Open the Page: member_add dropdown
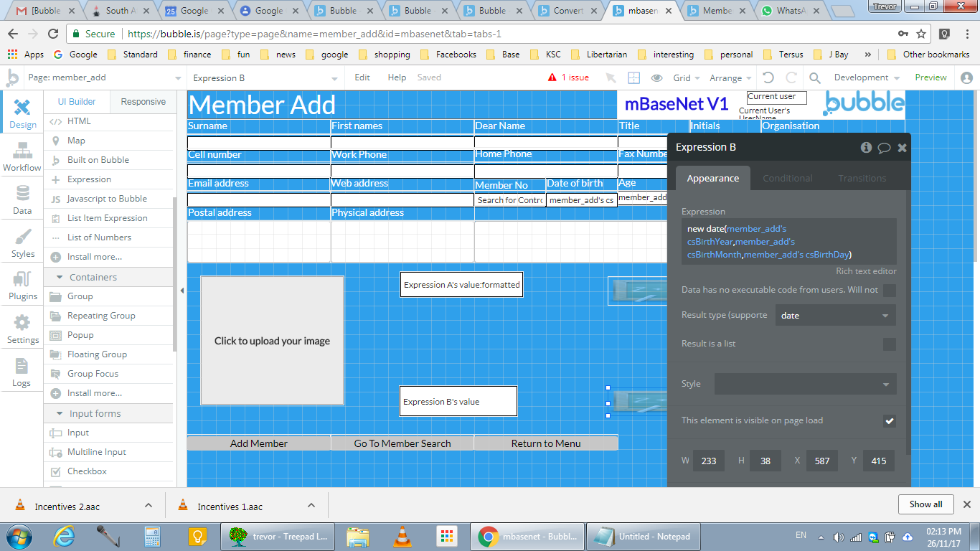 [x=105, y=78]
